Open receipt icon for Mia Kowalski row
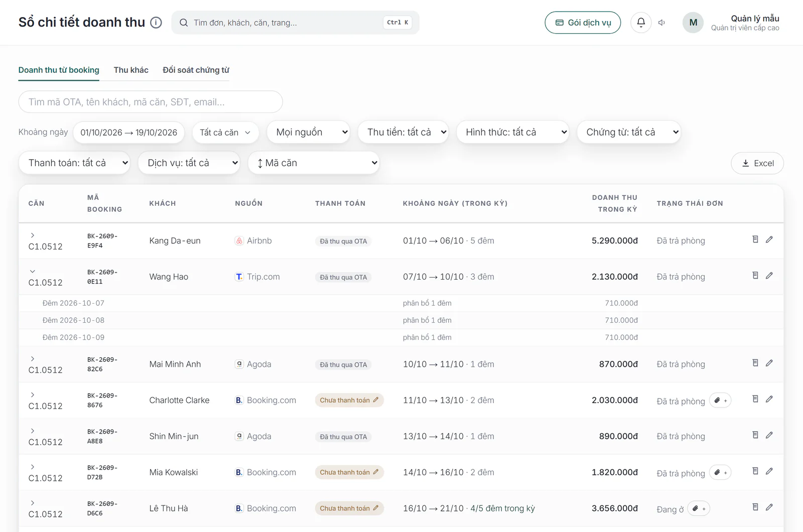 coord(755,472)
